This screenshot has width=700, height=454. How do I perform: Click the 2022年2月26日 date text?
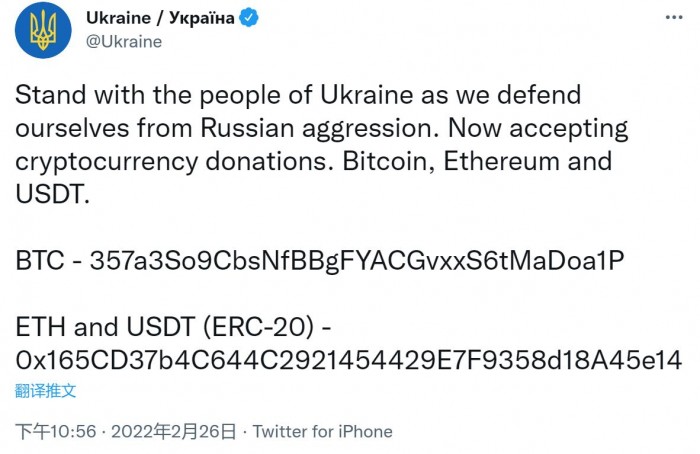point(174,432)
